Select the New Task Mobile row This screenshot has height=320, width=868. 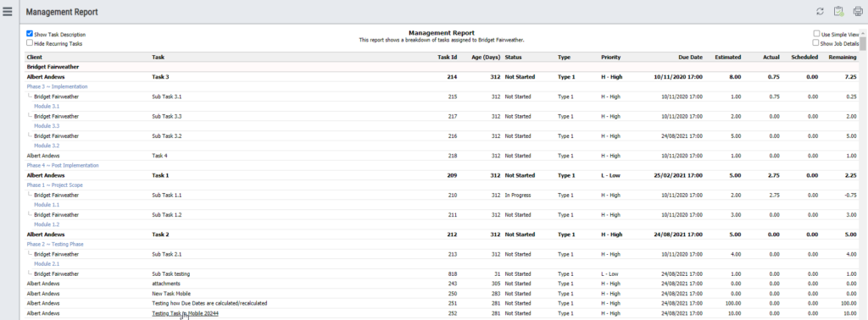(442, 294)
